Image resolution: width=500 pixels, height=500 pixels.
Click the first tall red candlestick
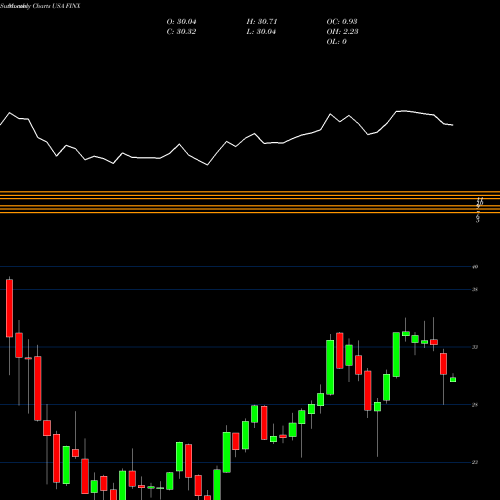click(9, 308)
